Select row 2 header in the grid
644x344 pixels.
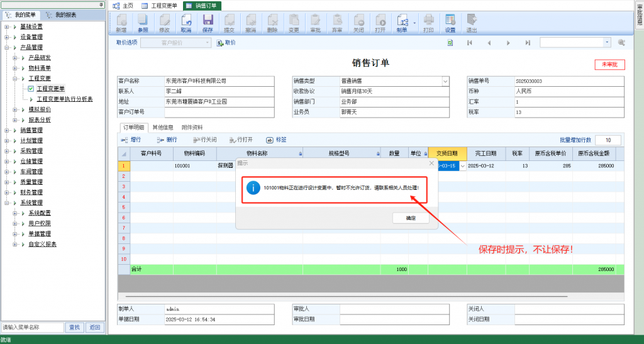(x=124, y=176)
